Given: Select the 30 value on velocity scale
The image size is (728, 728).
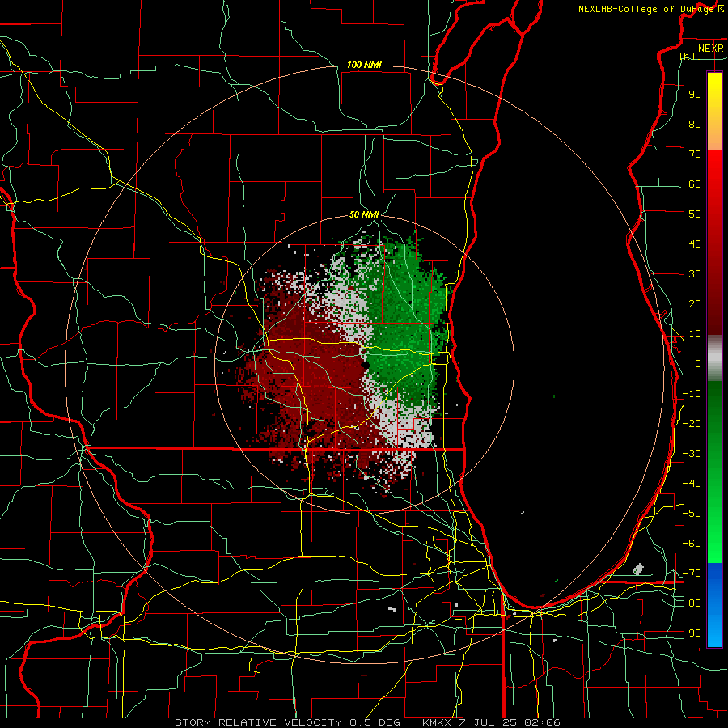Looking at the screenshot, I should coord(695,274).
